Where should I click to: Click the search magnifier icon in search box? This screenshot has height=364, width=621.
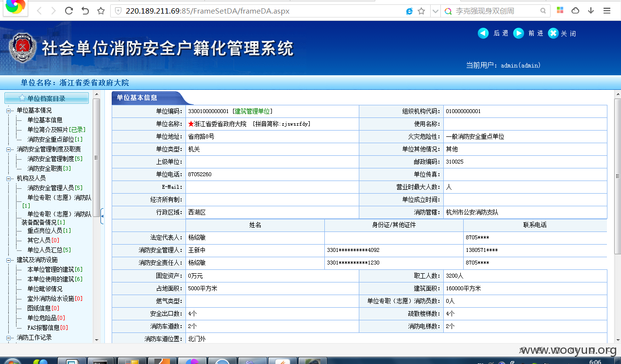tap(543, 11)
